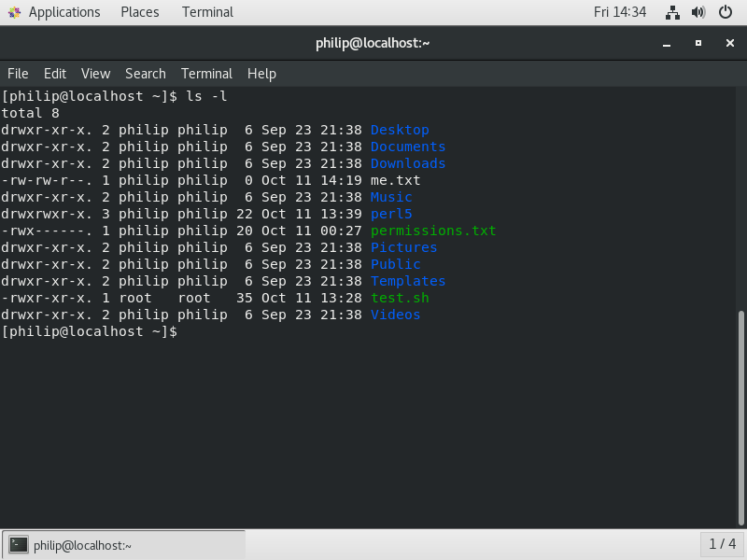The width and height of the screenshot is (747, 560).
Task: Click the -rw-rw-r--. permission string
Action: 47,180
